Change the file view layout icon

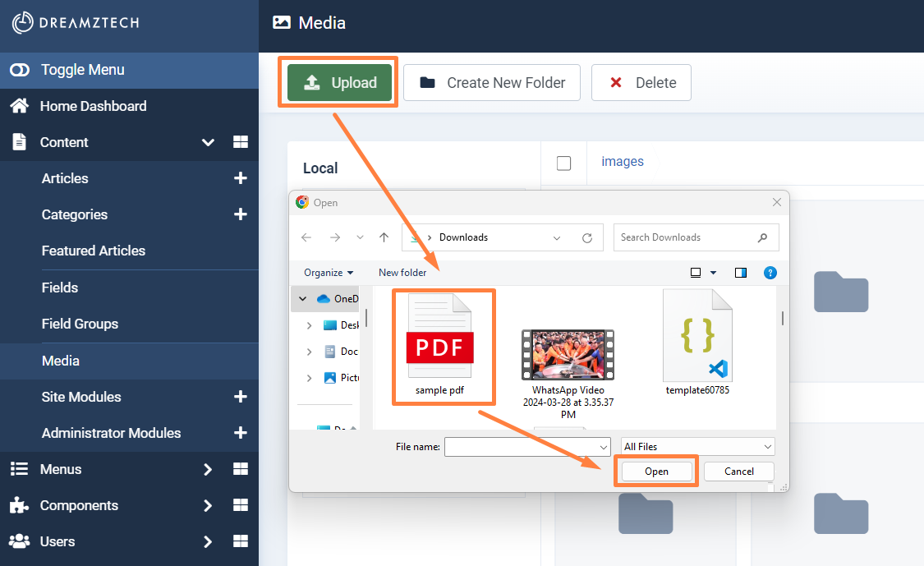click(696, 273)
